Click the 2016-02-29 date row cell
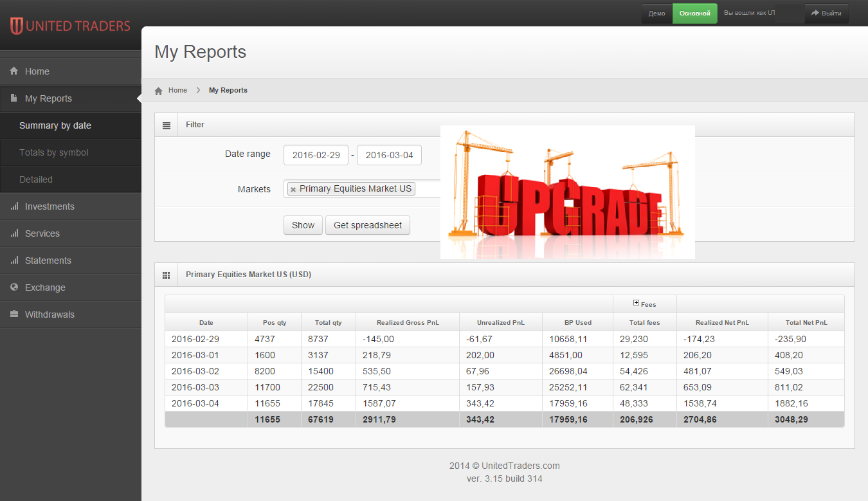 pos(206,339)
